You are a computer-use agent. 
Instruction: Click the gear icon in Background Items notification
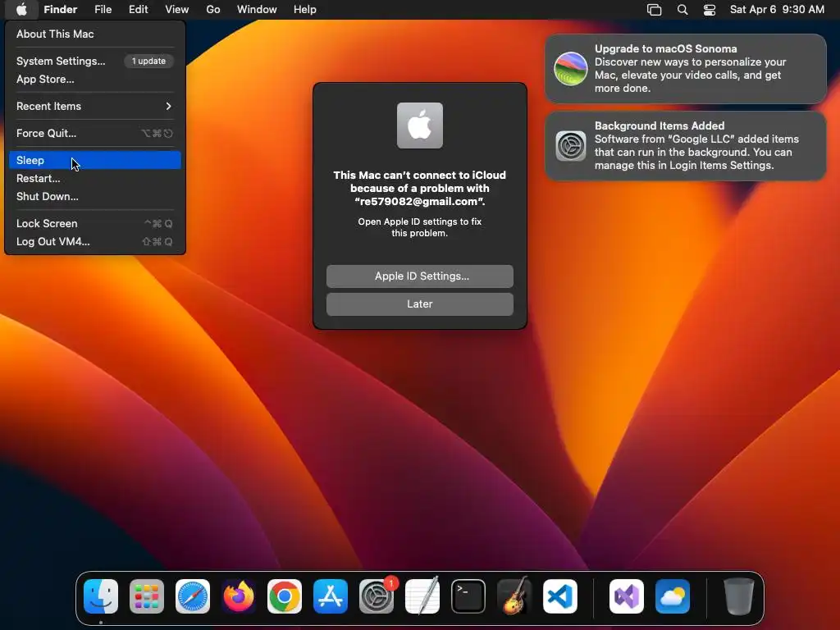571,146
